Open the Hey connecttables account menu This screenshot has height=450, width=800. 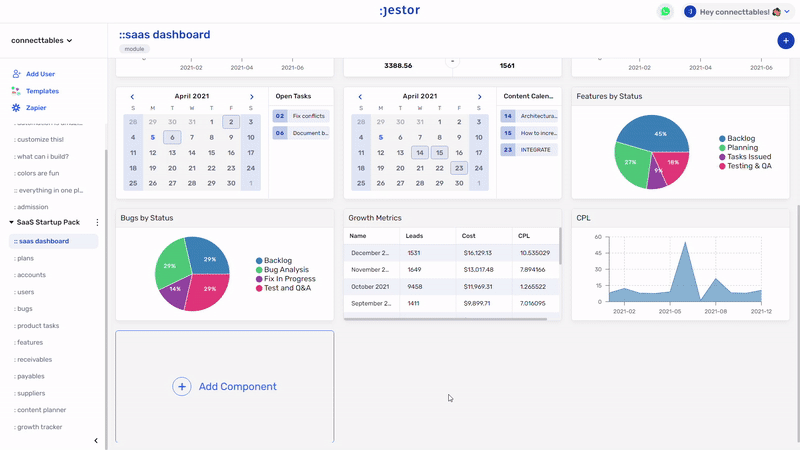pos(738,12)
